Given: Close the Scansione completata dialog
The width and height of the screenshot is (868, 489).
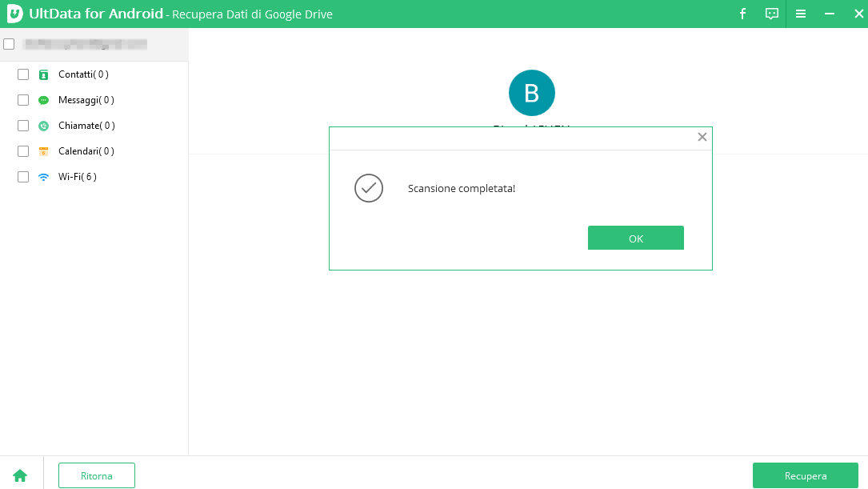Looking at the screenshot, I should 702,137.
